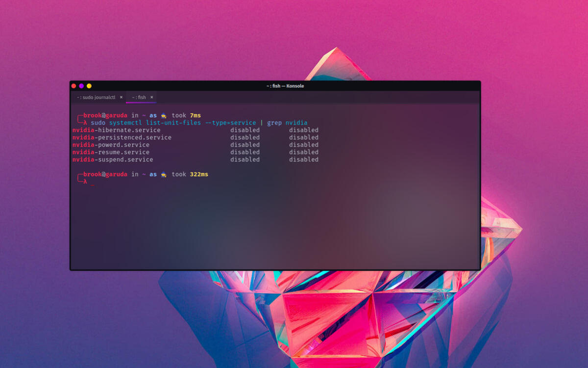Click 'nvidia-suspend.service' in the output

click(x=113, y=159)
